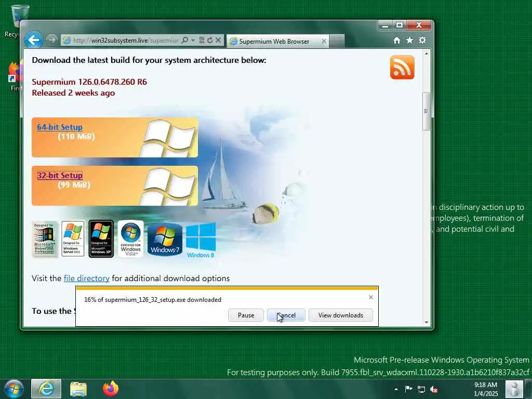Click the forward navigation arrow
The height and width of the screenshot is (399, 532).
coord(51,40)
